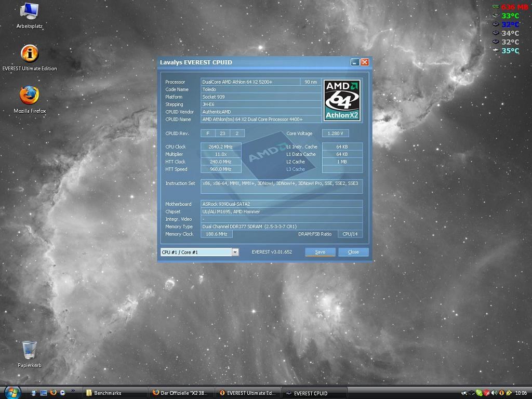Click Multiplier value 11.0x
This screenshot has height=399, width=532.
(221, 154)
